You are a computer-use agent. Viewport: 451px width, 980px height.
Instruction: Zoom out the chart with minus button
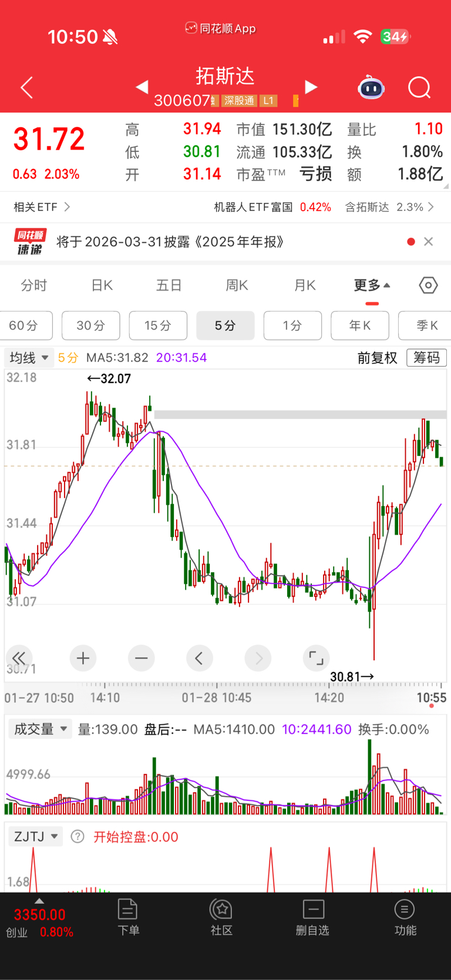141,658
